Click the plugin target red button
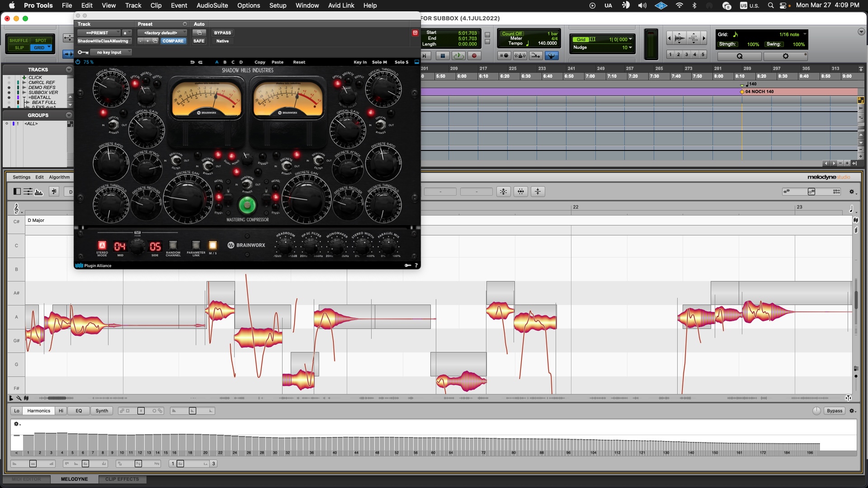Image resolution: width=868 pixels, height=488 pixels. [415, 33]
